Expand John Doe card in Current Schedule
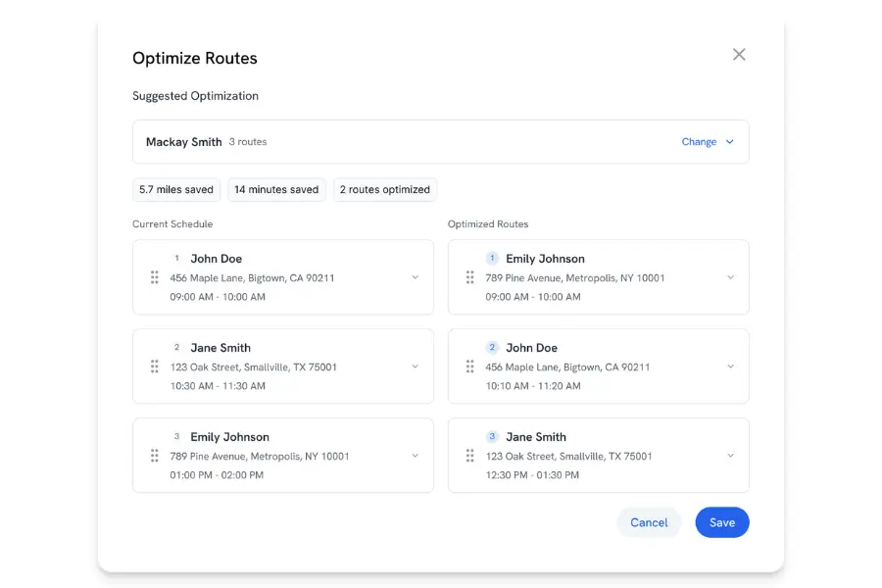The height and width of the screenshot is (588, 882). 416,277
